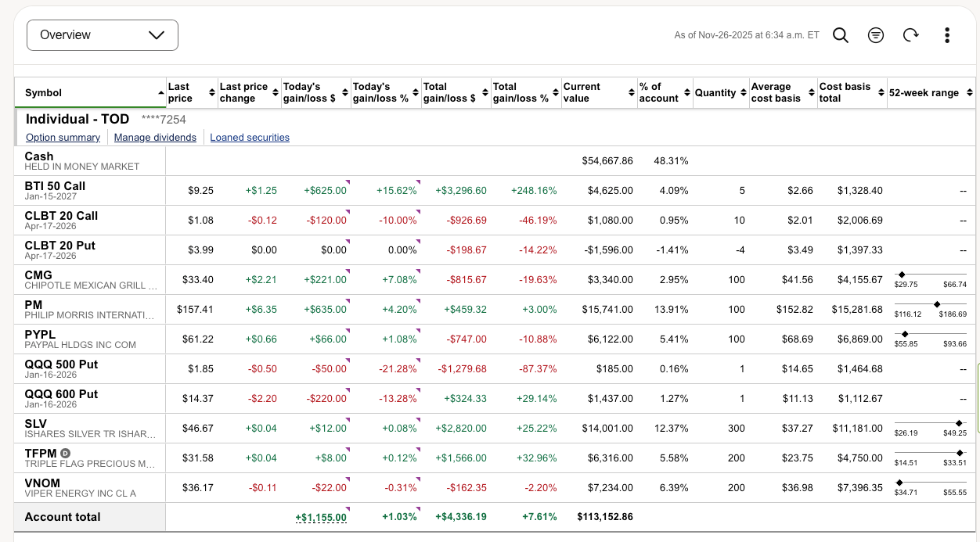Open the Overview view dropdown

(x=103, y=35)
